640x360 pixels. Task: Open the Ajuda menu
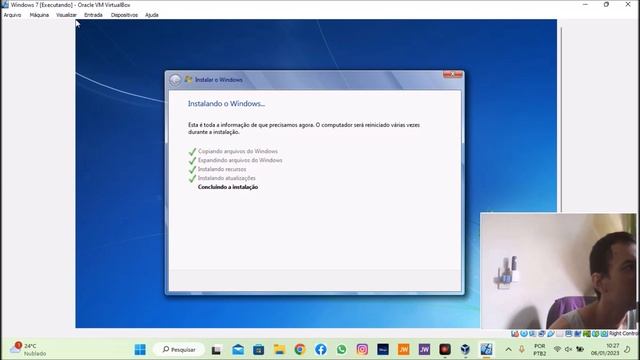[x=152, y=15]
